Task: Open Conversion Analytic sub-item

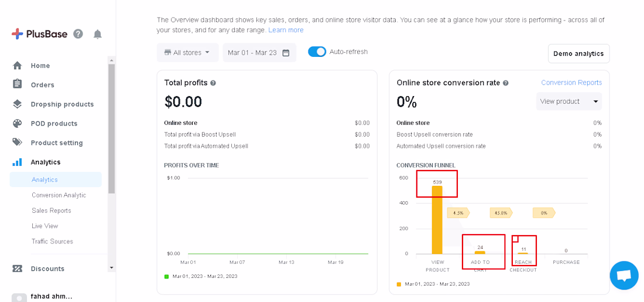Action: 59,195
